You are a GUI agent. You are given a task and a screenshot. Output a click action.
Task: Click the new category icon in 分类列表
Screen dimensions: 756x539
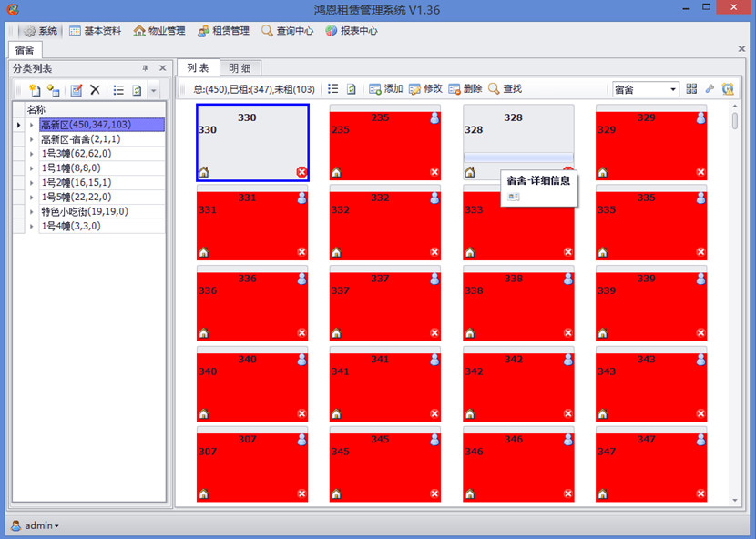pos(35,90)
